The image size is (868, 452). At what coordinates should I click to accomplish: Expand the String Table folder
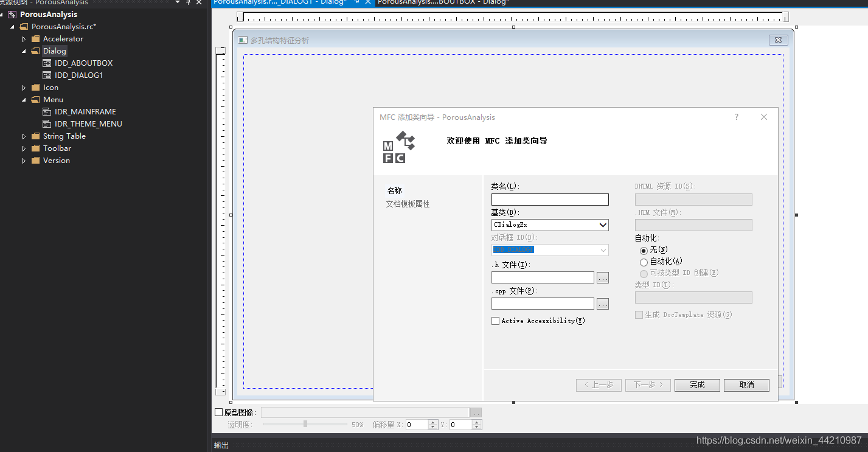point(24,136)
